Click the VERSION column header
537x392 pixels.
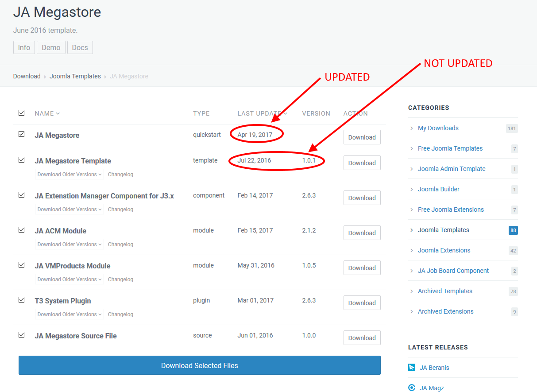coord(316,113)
